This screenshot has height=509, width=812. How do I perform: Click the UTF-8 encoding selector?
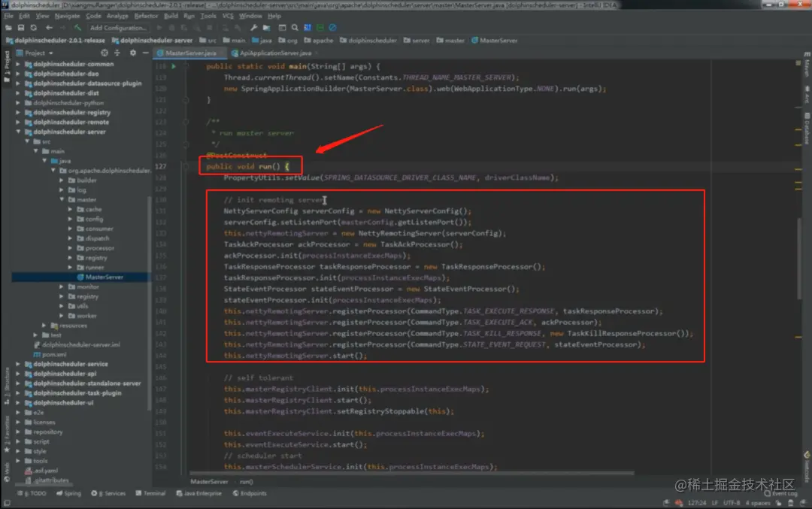coord(732,503)
